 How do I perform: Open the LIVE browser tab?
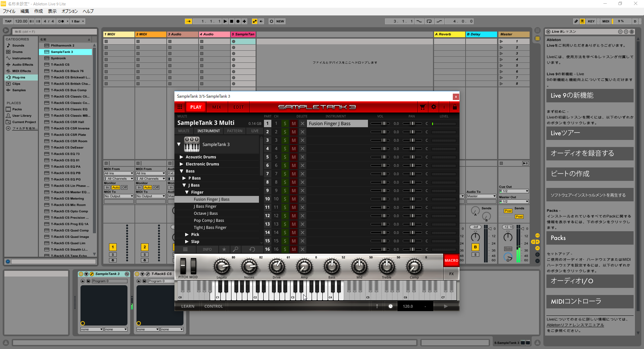(x=255, y=131)
